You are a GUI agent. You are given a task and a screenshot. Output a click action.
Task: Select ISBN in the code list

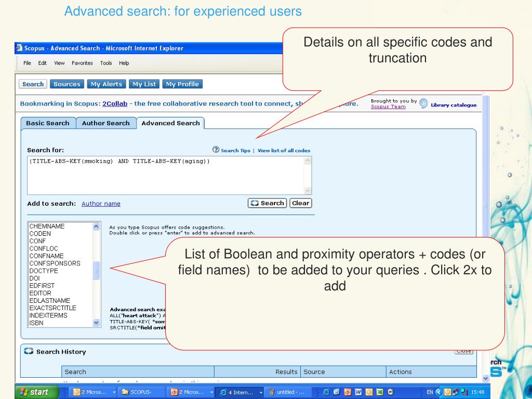point(36,323)
